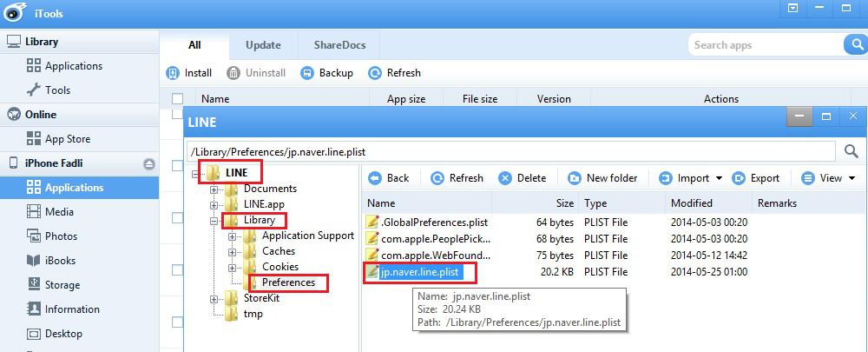Click the Back arrow in file browser
Screen dimensions: 868x352
click(x=375, y=178)
